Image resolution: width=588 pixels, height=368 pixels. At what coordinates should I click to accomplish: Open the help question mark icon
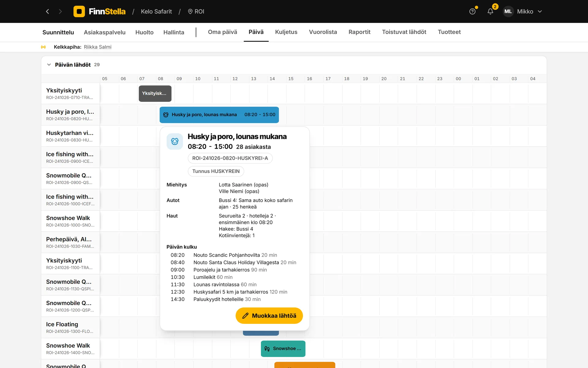(473, 11)
